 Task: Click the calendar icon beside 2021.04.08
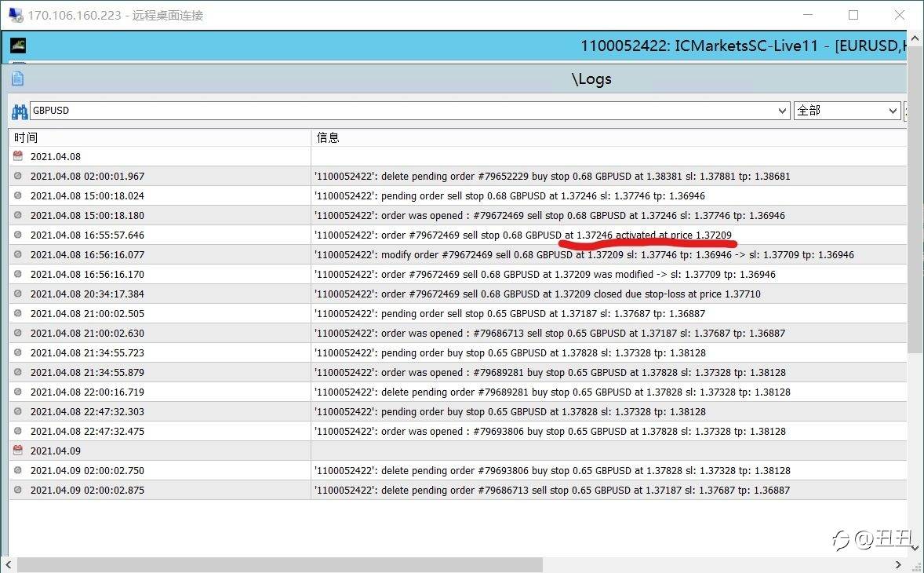click(x=18, y=156)
